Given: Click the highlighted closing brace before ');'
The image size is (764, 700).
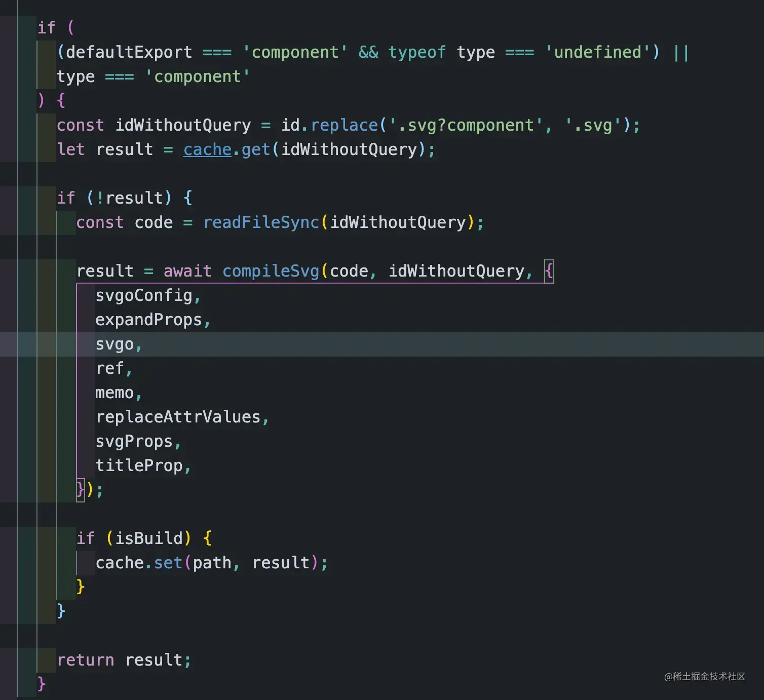Looking at the screenshot, I should (x=81, y=490).
